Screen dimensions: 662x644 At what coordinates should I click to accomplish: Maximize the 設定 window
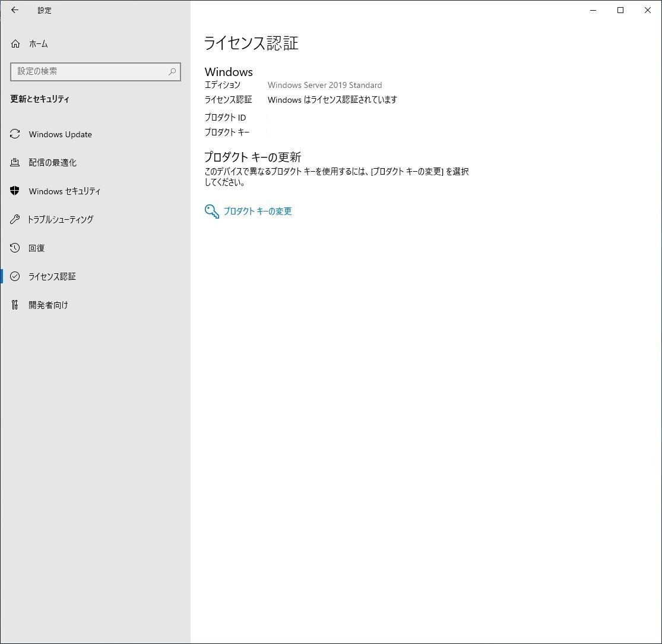[620, 10]
